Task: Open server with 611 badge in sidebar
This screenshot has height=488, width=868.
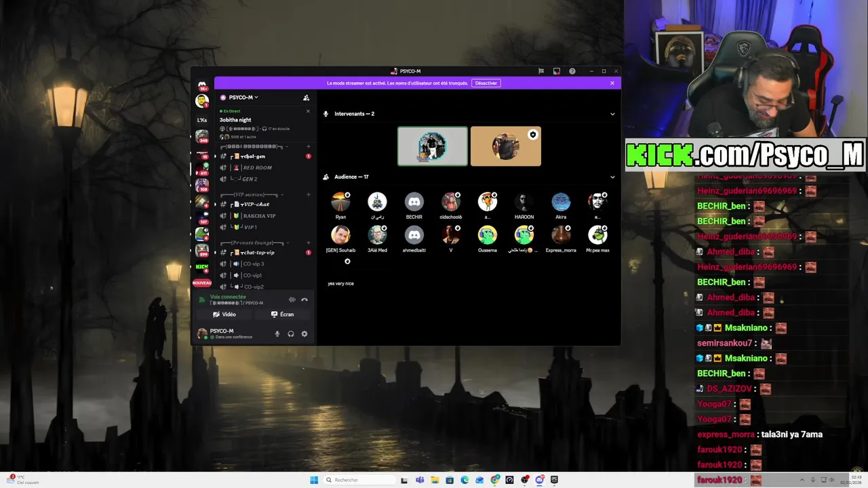Action: coord(202,169)
